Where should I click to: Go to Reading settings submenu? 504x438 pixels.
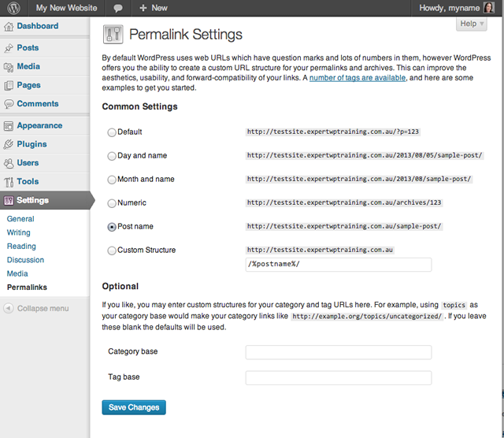coord(21,247)
